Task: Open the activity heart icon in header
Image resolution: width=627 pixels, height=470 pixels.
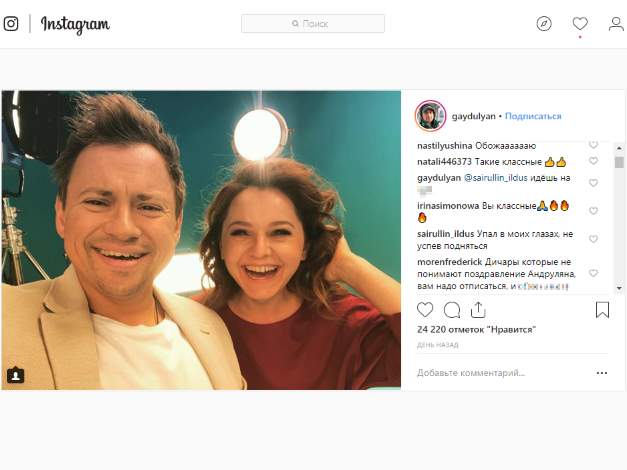Action: tap(580, 24)
